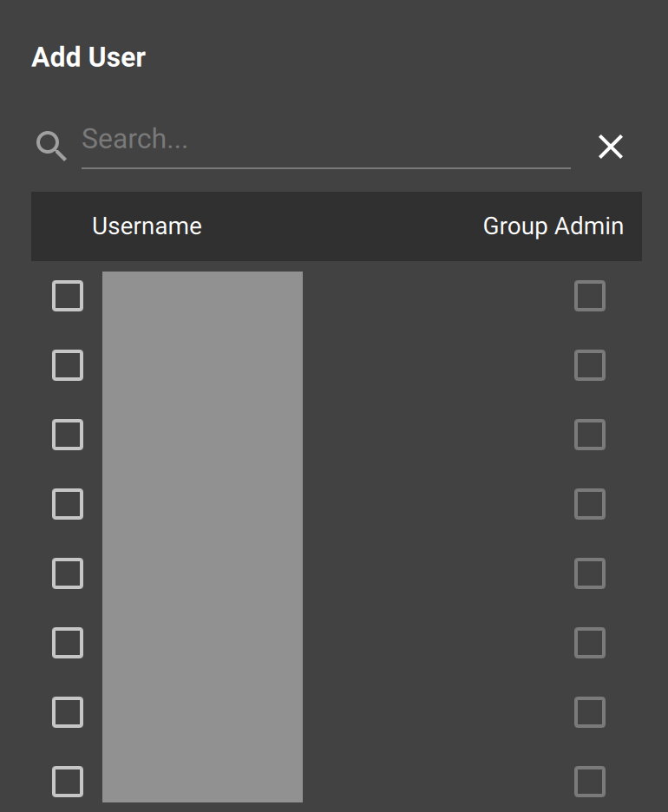Enable Group Admin for the sixth row

[x=590, y=643]
